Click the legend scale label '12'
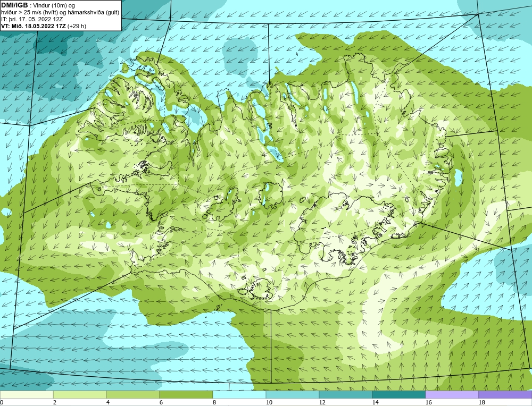532x406 pixels. point(322,403)
